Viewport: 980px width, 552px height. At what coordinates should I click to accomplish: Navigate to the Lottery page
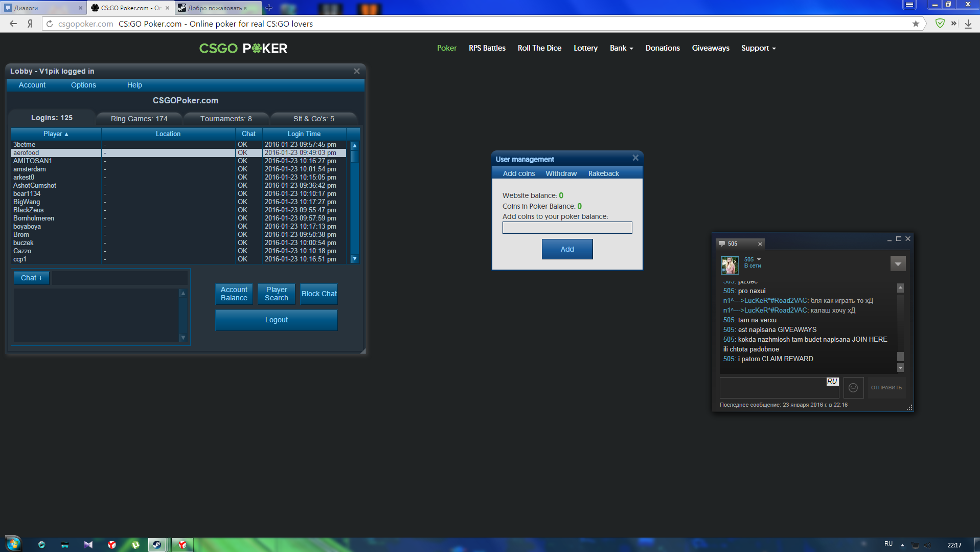pyautogui.click(x=585, y=48)
